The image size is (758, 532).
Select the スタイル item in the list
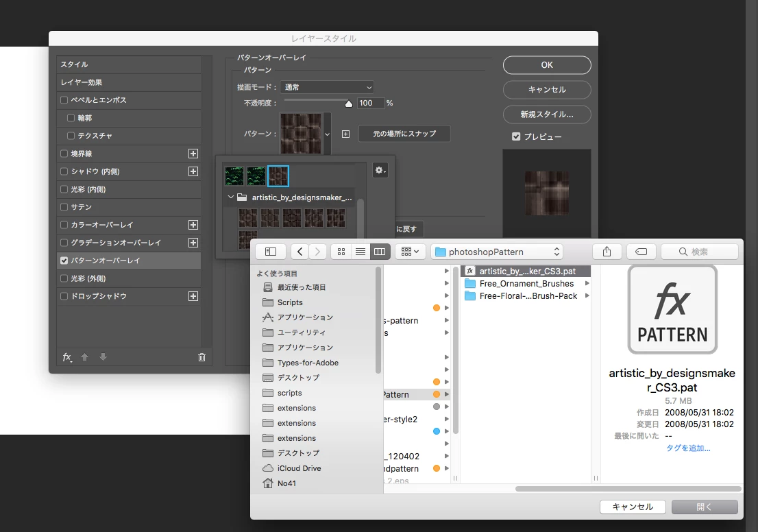(129, 64)
